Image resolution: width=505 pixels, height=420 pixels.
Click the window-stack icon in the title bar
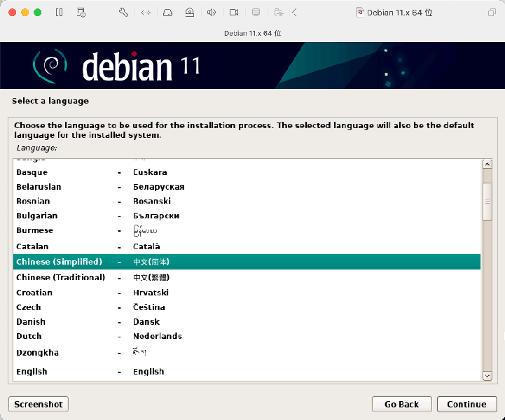click(x=492, y=13)
